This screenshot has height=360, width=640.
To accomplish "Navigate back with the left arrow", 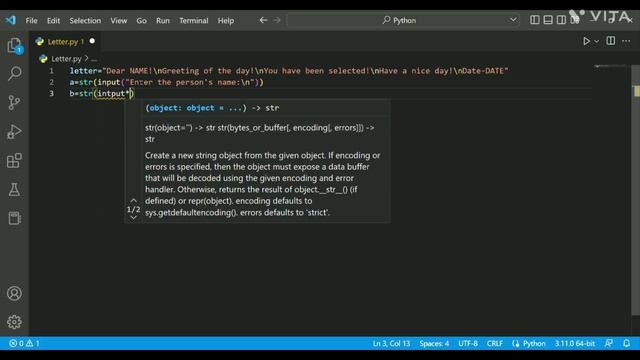I will (x=263, y=20).
